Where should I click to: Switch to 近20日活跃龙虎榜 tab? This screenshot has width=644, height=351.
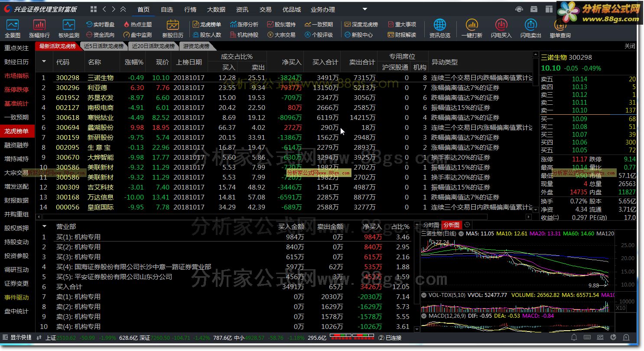[x=153, y=46]
